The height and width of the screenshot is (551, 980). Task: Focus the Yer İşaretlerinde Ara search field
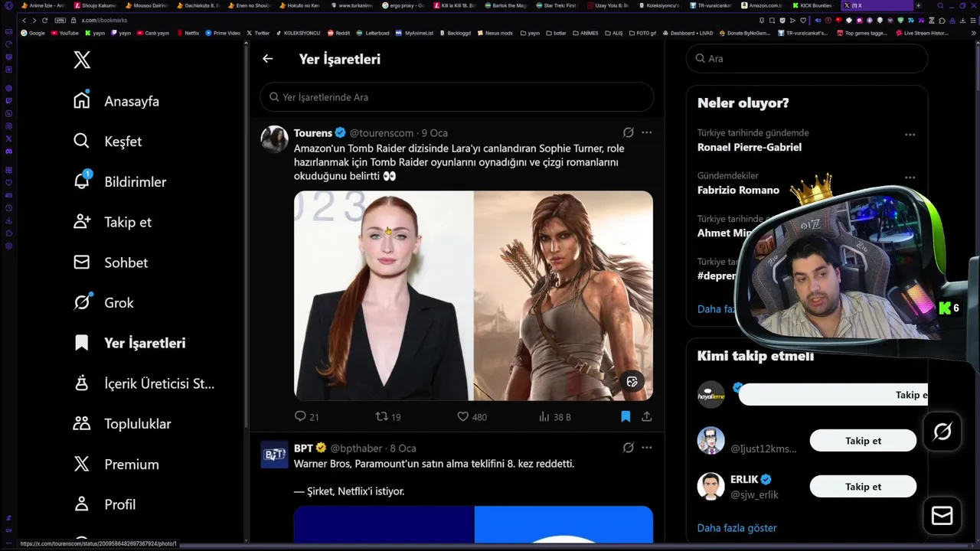click(457, 97)
